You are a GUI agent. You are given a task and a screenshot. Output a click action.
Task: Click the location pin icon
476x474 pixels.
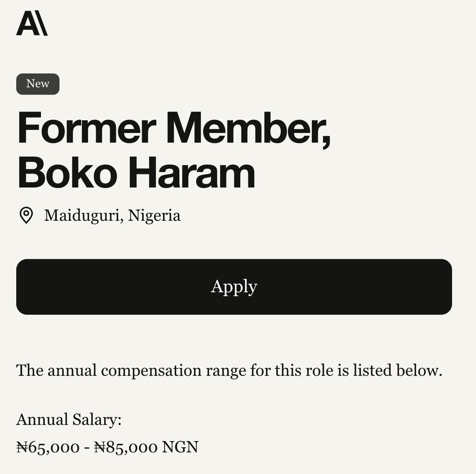pos(26,216)
